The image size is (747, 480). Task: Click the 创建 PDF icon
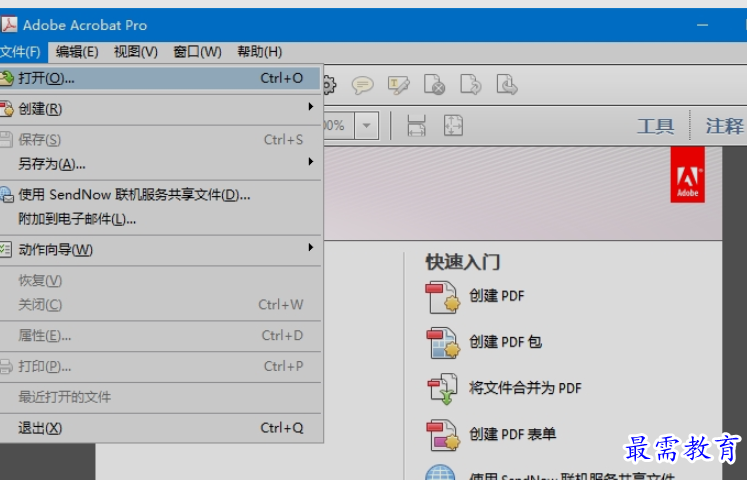(x=443, y=298)
